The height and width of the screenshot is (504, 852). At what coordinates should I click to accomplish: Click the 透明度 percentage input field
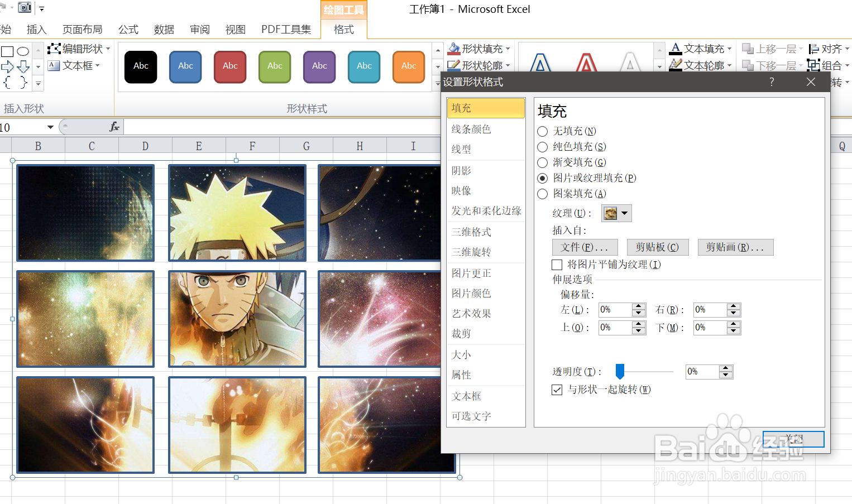point(702,372)
